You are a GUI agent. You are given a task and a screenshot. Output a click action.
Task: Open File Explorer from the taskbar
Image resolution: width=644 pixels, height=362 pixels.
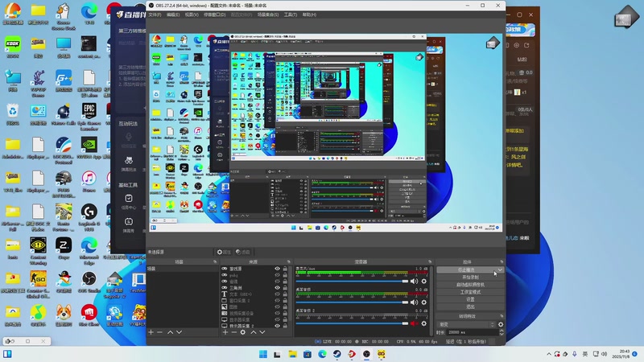(292, 354)
